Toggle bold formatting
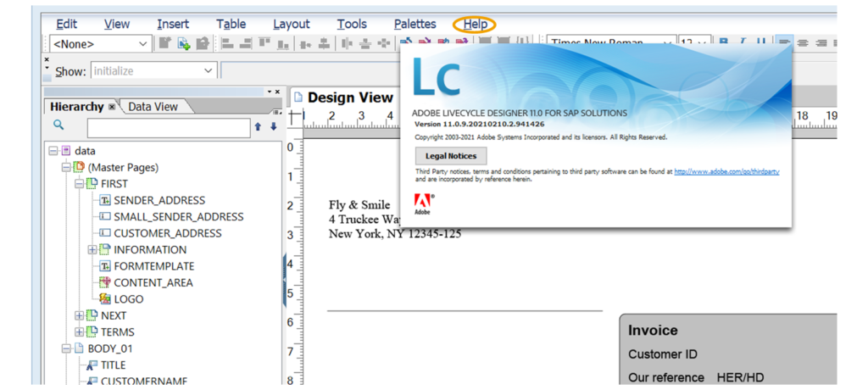The height and width of the screenshot is (390, 868). click(x=724, y=42)
